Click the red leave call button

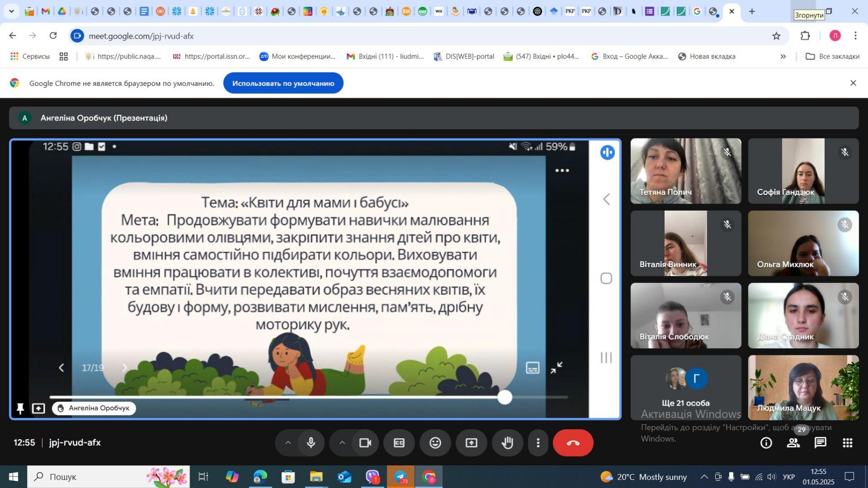click(572, 443)
